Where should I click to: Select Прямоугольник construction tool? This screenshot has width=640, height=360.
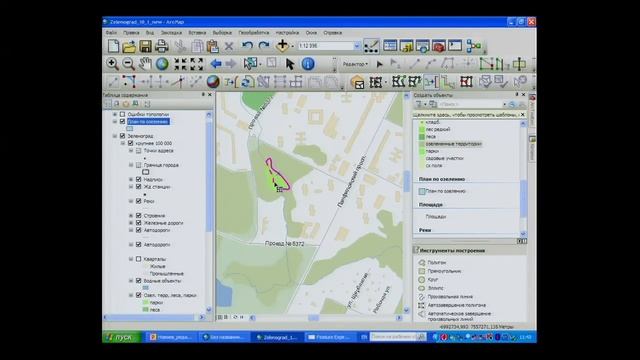click(x=440, y=271)
